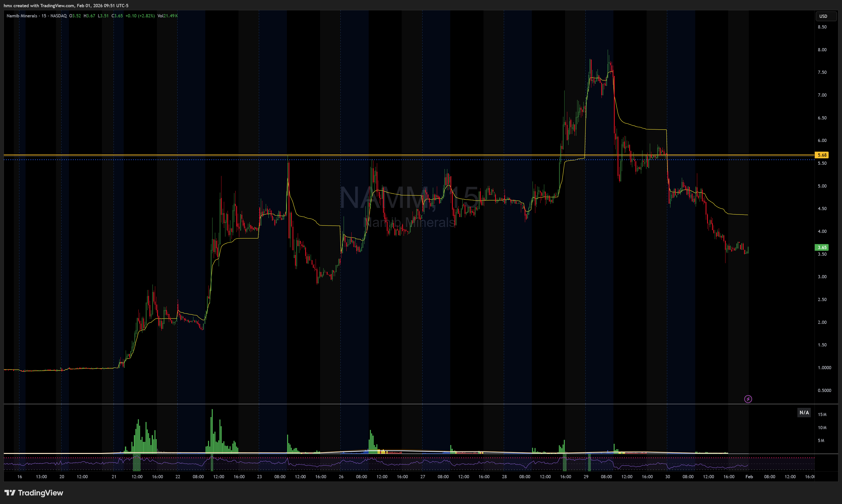Click the 1.0000 level on the price scale
Screen dimensions: 842x504
click(824, 367)
